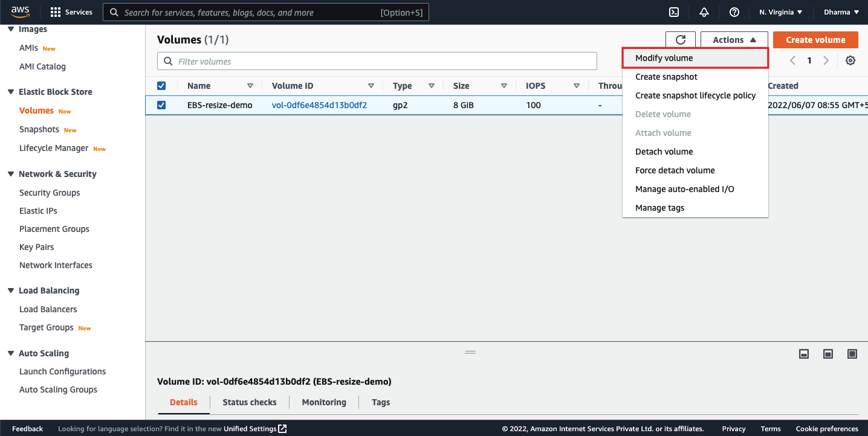This screenshot has height=436, width=868.
Task: Toggle the select-all volumes checkbox
Action: coord(161,86)
